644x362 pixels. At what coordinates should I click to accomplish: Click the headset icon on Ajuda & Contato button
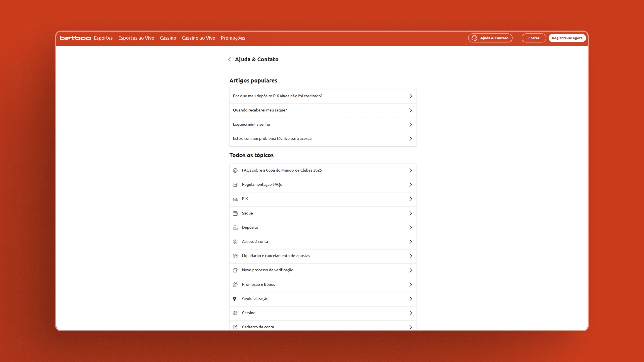click(474, 38)
